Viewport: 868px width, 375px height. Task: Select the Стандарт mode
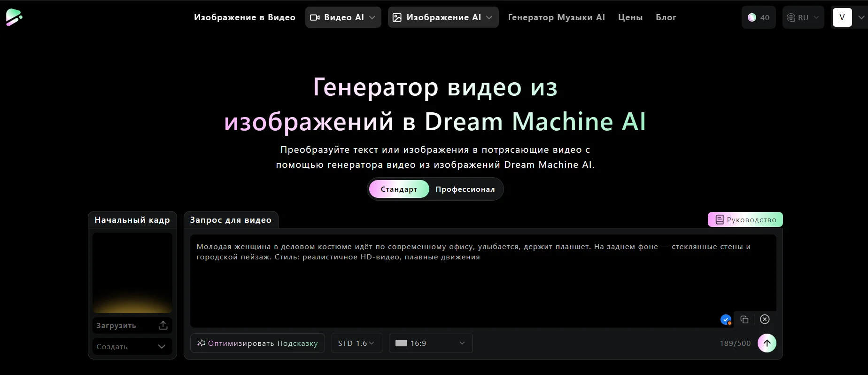[x=399, y=189]
